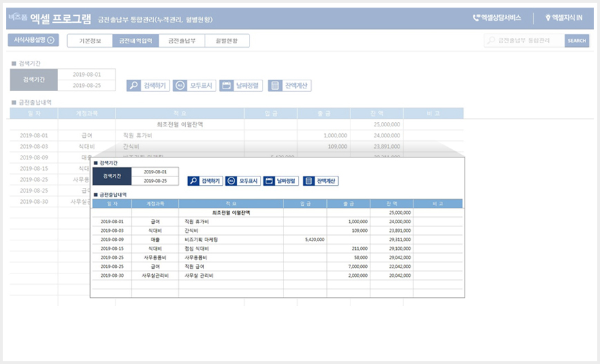The height and width of the screenshot is (364, 600).
Task: Select background cell 간식비
Action: click(180, 146)
